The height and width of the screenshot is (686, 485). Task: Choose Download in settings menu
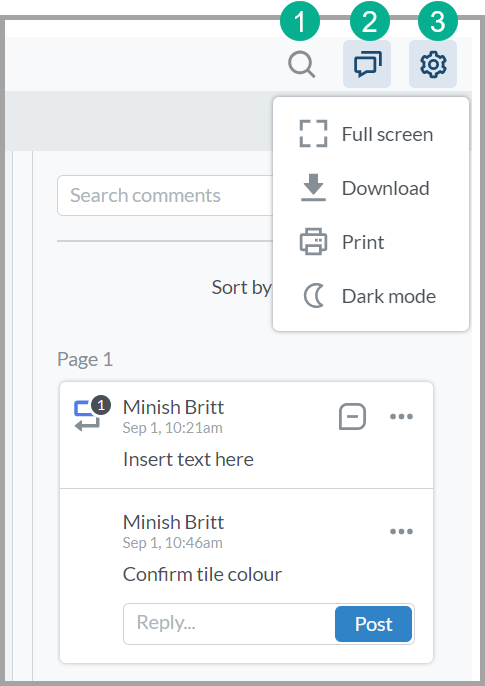[x=371, y=188]
